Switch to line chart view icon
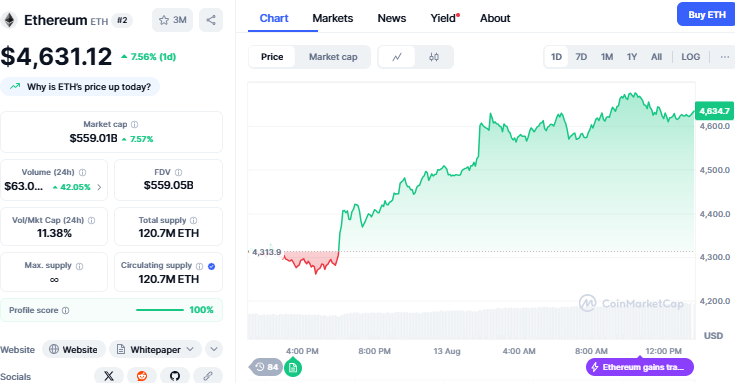 (x=397, y=57)
